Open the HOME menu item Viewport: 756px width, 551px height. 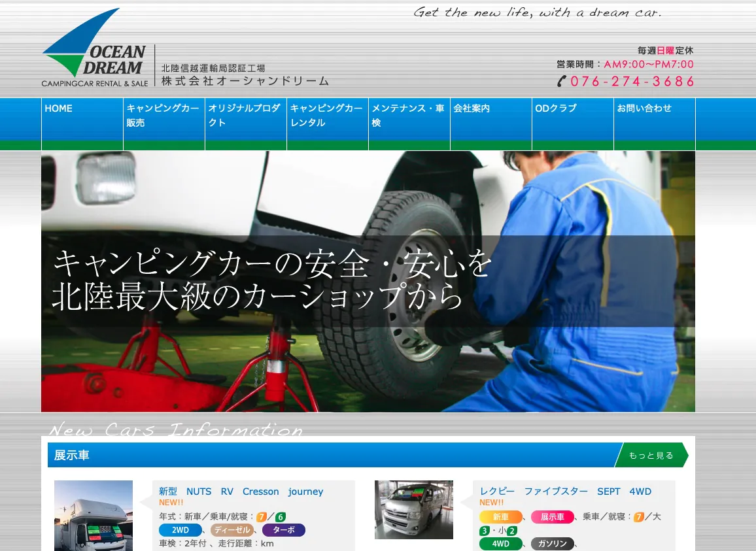click(82, 124)
